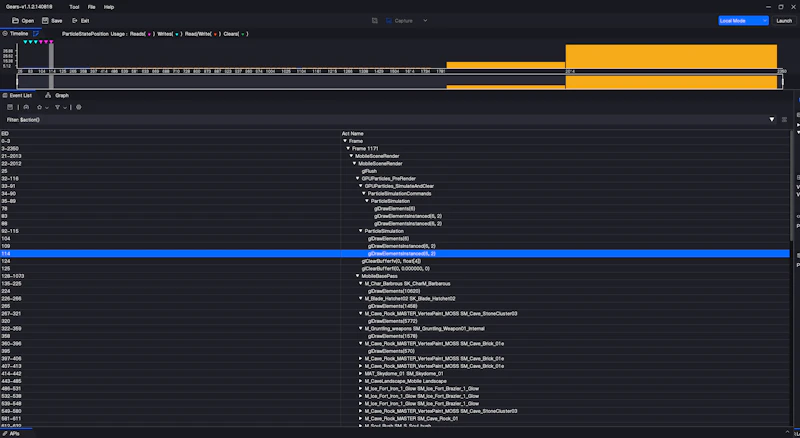The image size is (800, 438).
Task: Click the green Clears legend swatch
Action: (243, 34)
